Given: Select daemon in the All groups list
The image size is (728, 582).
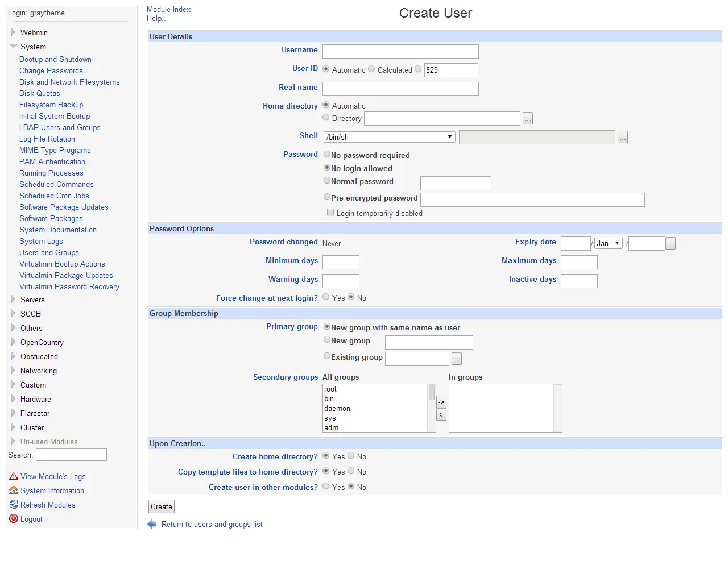Looking at the screenshot, I should (337, 408).
